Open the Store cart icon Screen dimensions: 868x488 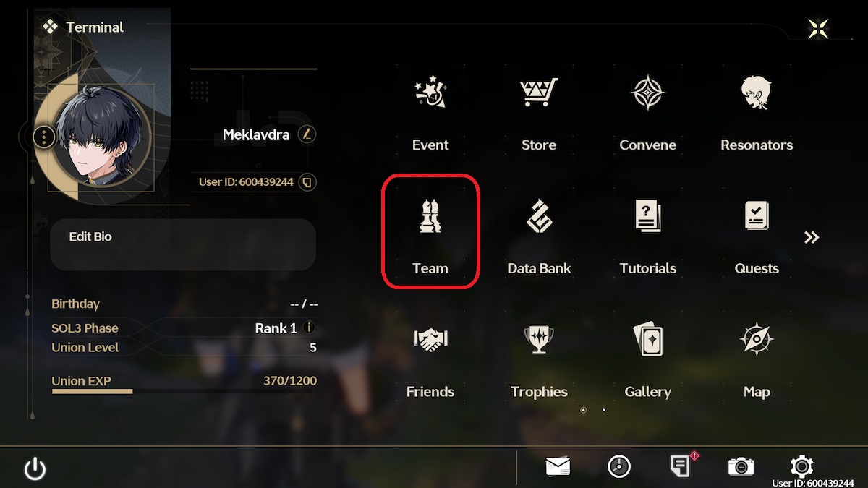tap(539, 93)
